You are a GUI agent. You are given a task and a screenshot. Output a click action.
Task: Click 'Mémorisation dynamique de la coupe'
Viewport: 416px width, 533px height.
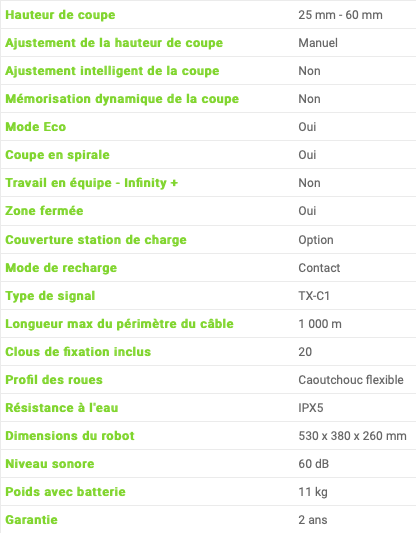(x=122, y=99)
